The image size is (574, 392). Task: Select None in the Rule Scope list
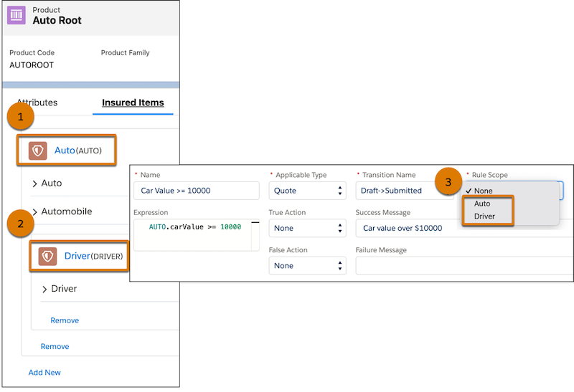pyautogui.click(x=483, y=191)
